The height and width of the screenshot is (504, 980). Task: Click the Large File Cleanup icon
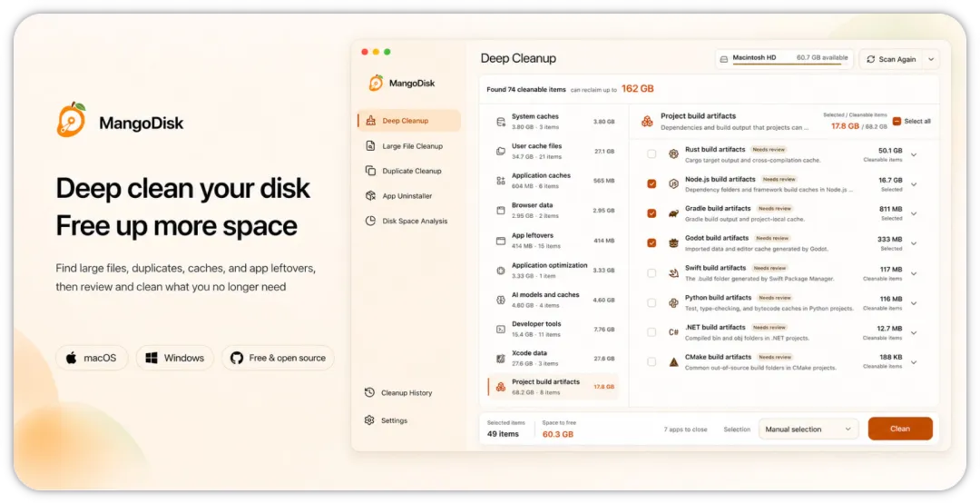tap(370, 145)
